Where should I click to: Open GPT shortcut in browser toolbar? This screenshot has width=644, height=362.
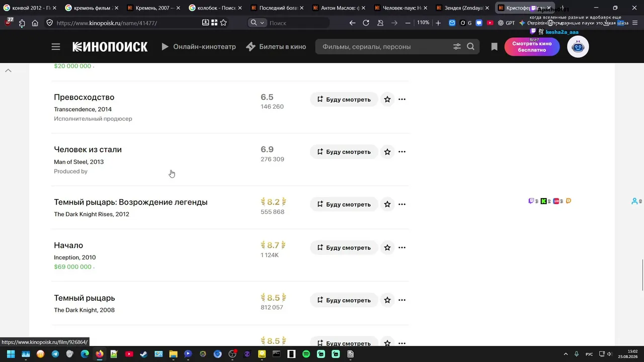tap(506, 23)
